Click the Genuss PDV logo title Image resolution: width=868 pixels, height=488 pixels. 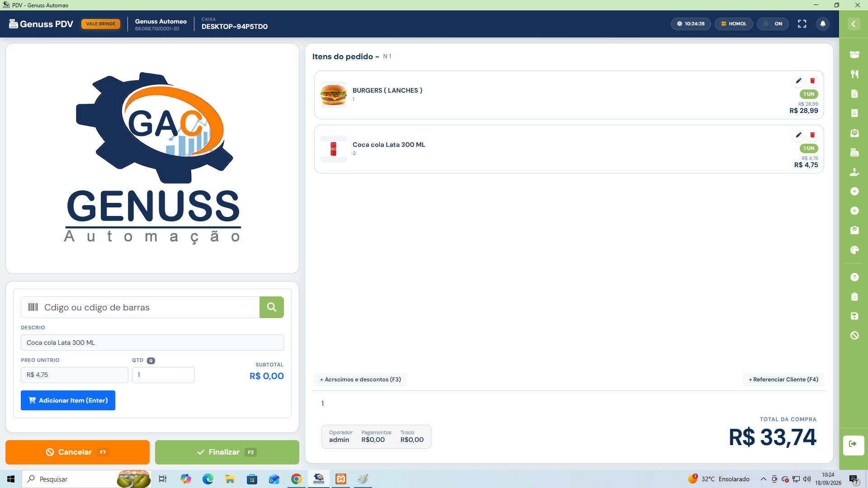point(41,24)
